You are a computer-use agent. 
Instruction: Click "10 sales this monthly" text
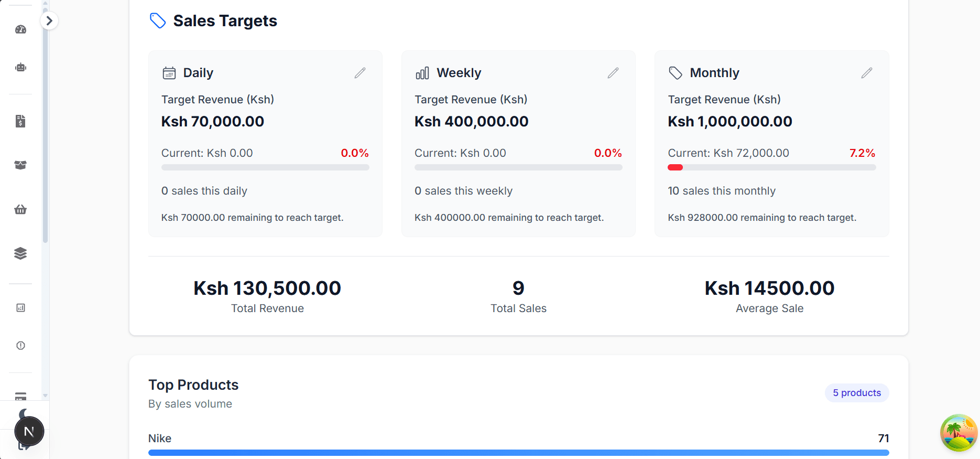click(722, 191)
